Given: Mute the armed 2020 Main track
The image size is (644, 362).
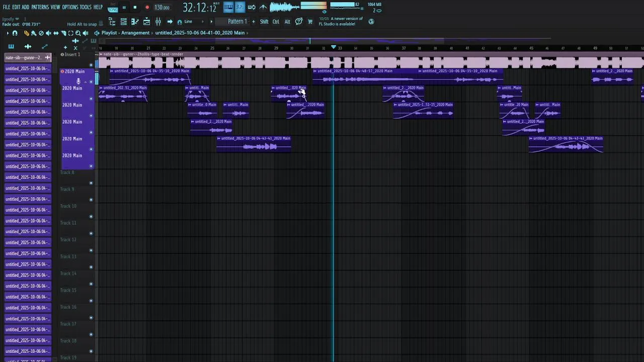Looking at the screenshot, I should click(x=91, y=82).
